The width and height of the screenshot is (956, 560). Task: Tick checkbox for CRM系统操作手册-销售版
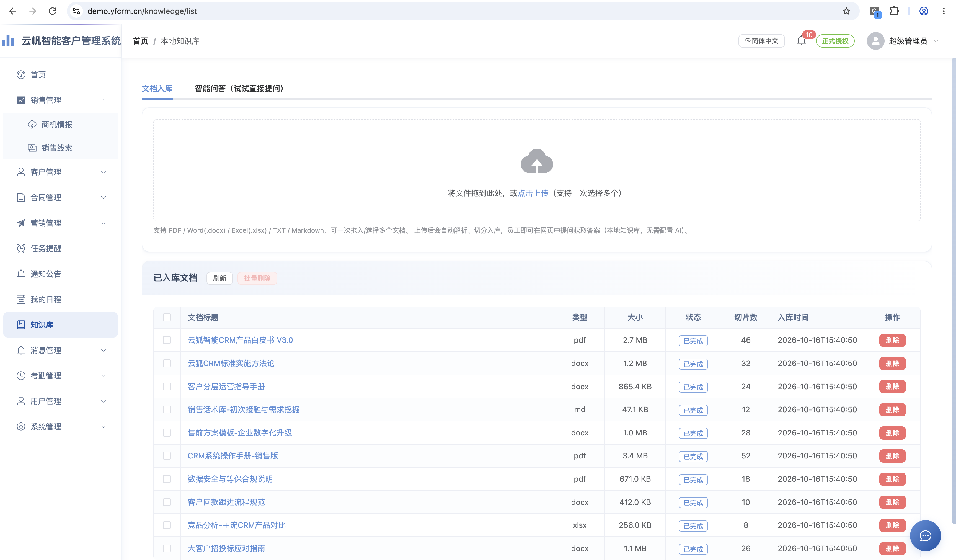pos(167,456)
